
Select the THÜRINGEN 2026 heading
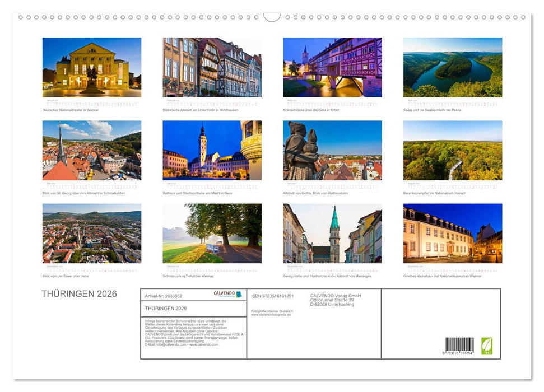[x=80, y=293]
